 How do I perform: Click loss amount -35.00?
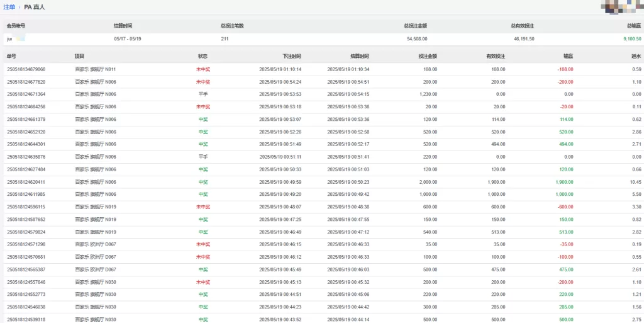point(567,244)
